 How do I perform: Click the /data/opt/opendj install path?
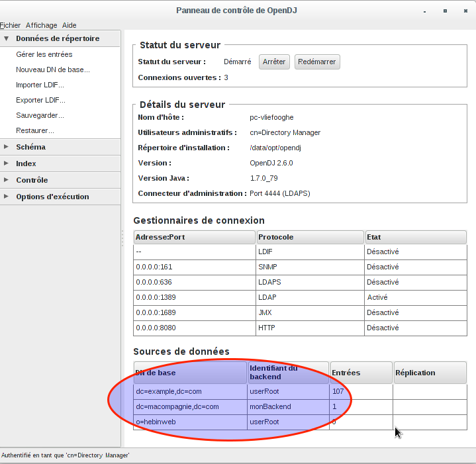tap(275, 148)
